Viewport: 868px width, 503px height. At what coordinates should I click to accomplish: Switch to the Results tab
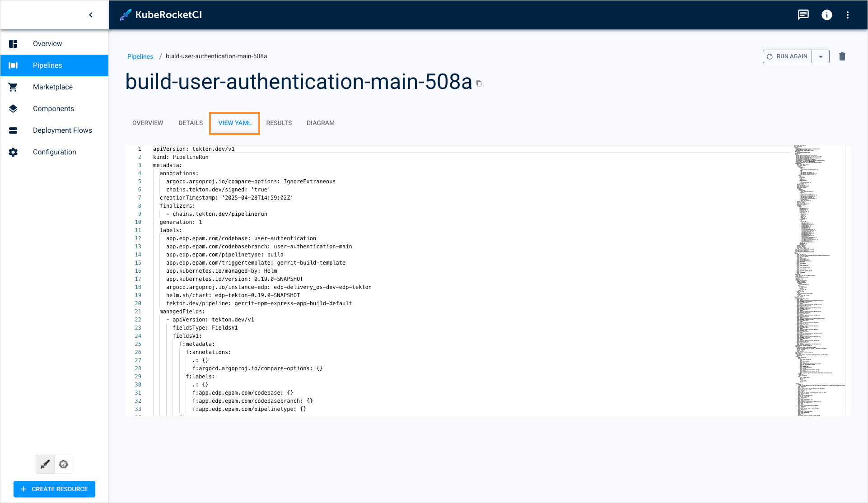click(x=279, y=123)
